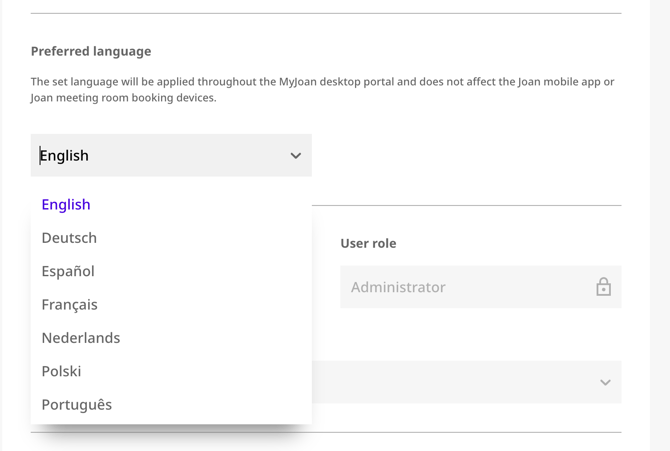
Task: Choose Português as the language
Action: pos(76,404)
